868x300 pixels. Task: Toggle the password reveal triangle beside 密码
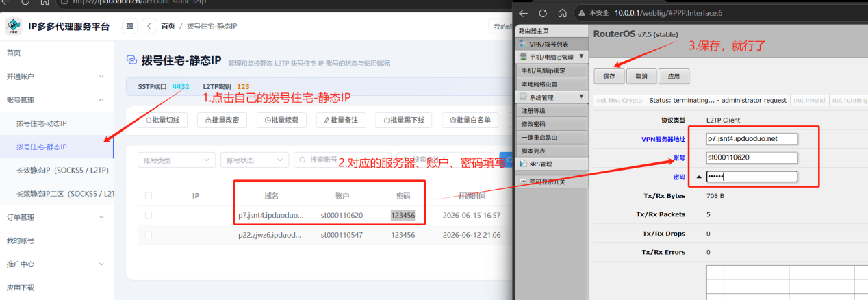click(x=699, y=177)
